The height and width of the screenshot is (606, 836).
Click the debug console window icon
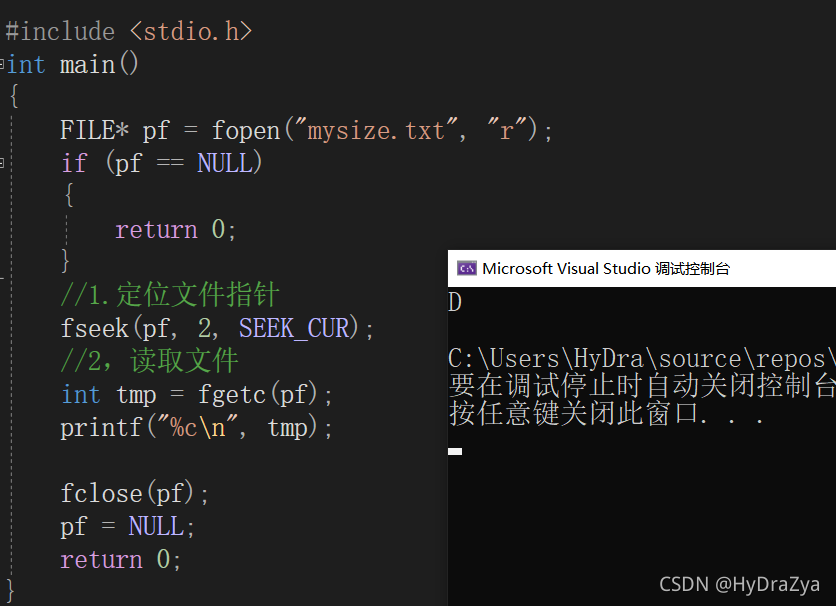pyautogui.click(x=467, y=269)
